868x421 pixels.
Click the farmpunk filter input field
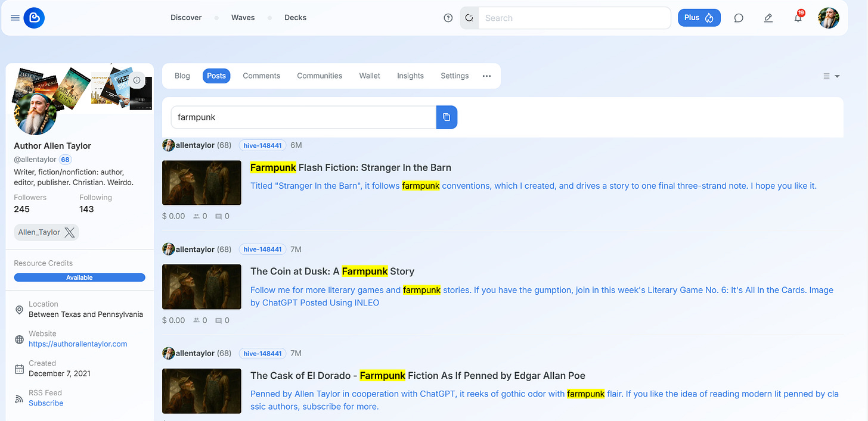click(x=304, y=117)
